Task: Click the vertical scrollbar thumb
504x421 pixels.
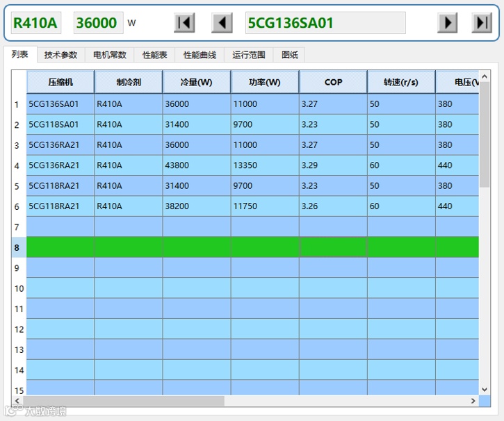Action: (x=485, y=135)
